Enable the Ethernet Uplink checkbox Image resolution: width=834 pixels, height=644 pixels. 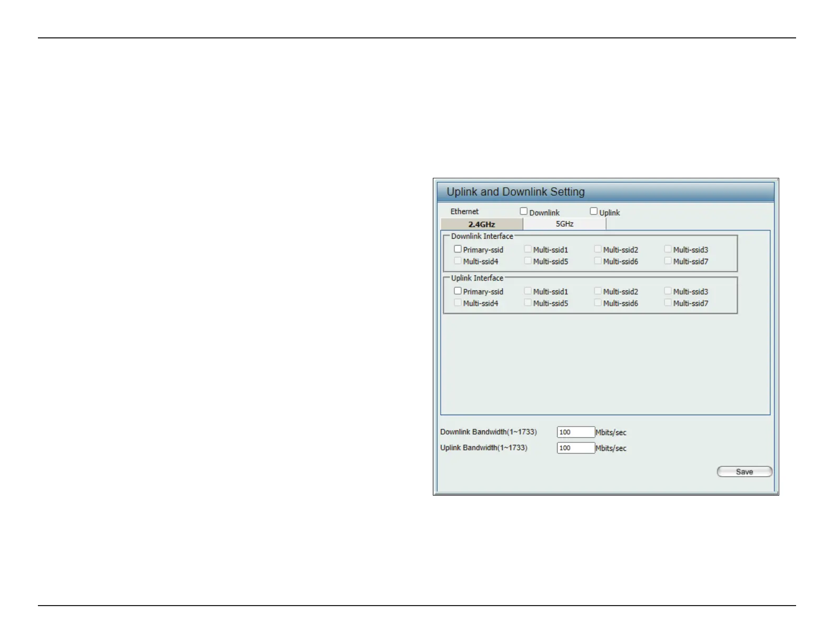[593, 212]
